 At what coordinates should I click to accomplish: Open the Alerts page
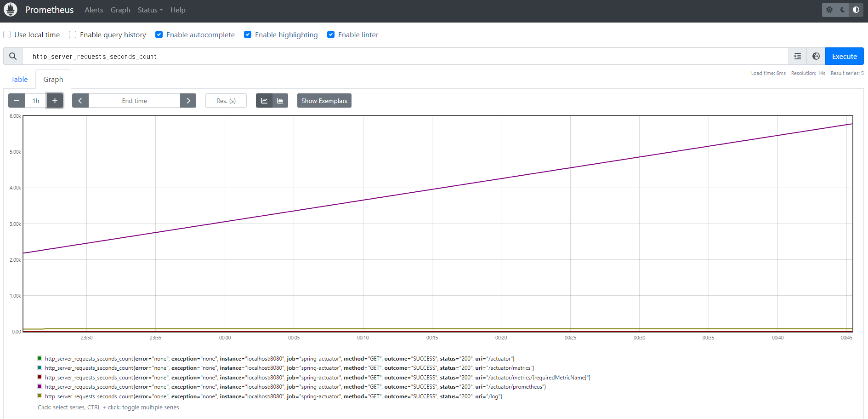point(94,10)
